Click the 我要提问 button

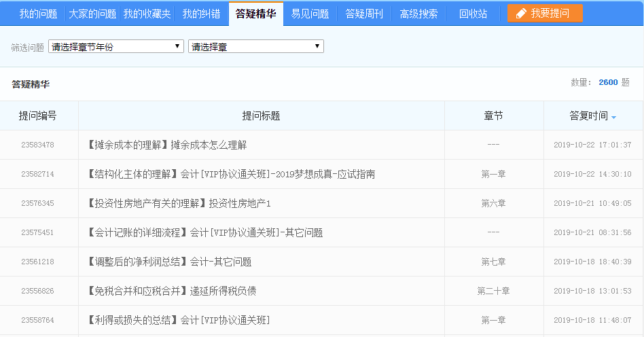[545, 13]
